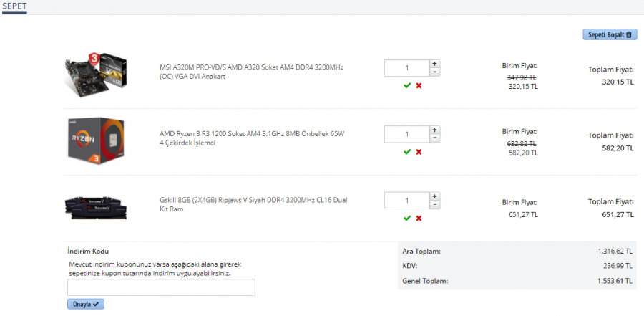Open the MSI A320M PRO-VD/S product link
Screen dimensions: 644x316
251,71
